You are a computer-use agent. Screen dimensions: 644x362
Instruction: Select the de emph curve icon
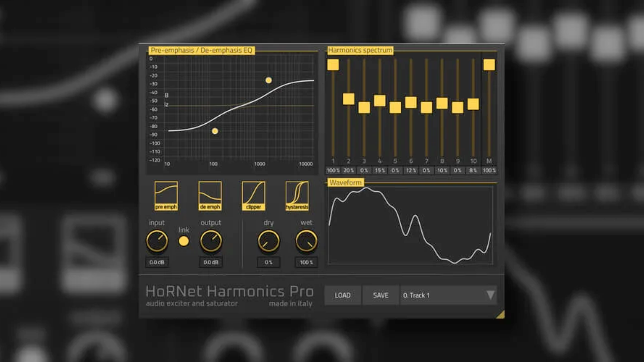[x=210, y=195]
